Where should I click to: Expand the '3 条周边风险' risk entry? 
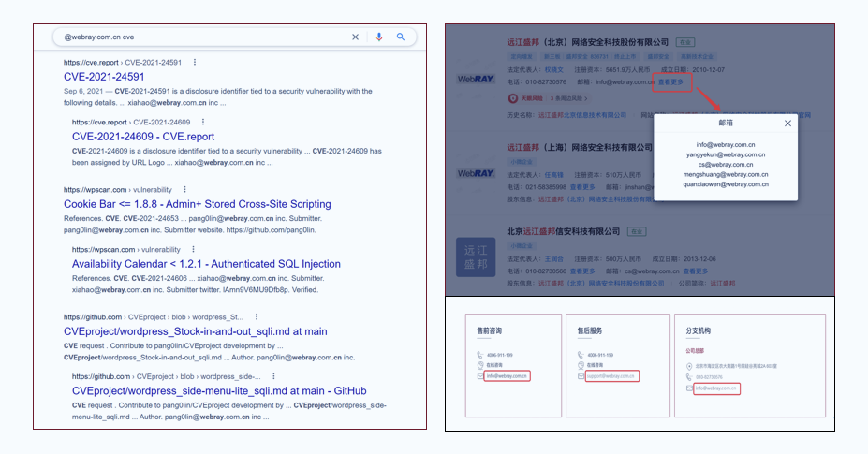(x=568, y=98)
